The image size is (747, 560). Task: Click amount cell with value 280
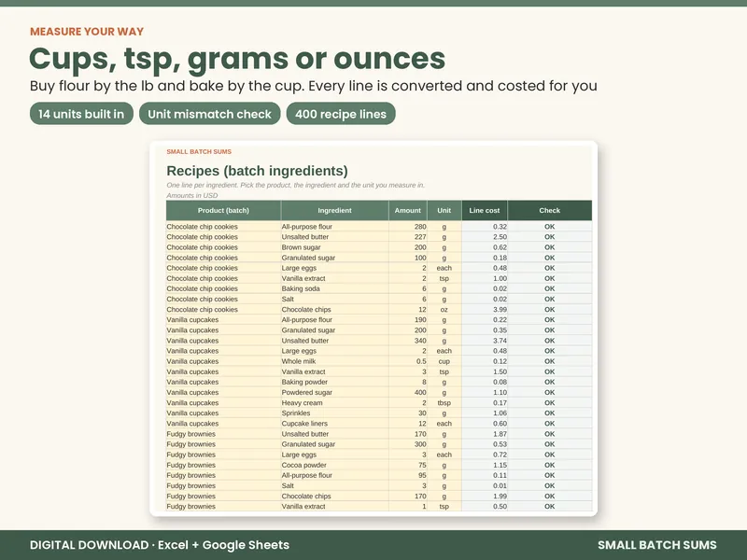(408, 227)
